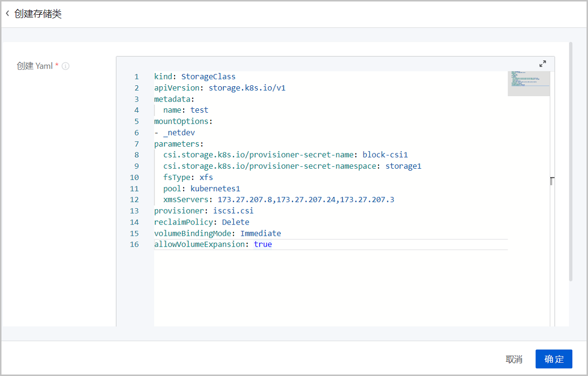Cancel the form with 取消
588x376 pixels.
click(x=514, y=359)
